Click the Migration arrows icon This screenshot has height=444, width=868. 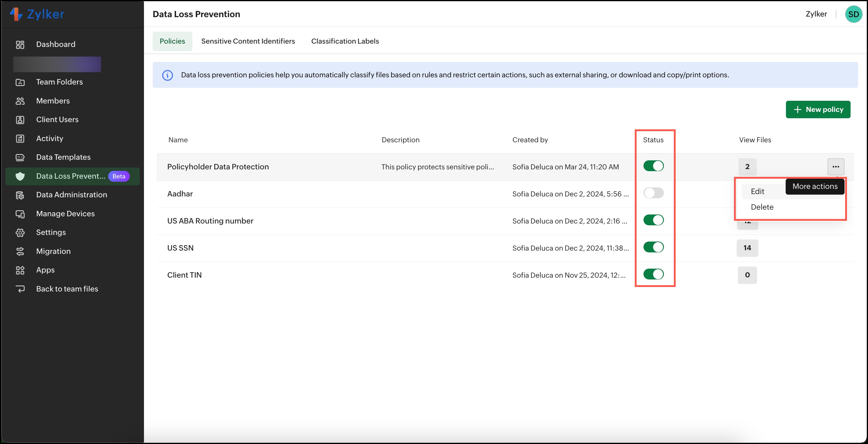coord(20,251)
